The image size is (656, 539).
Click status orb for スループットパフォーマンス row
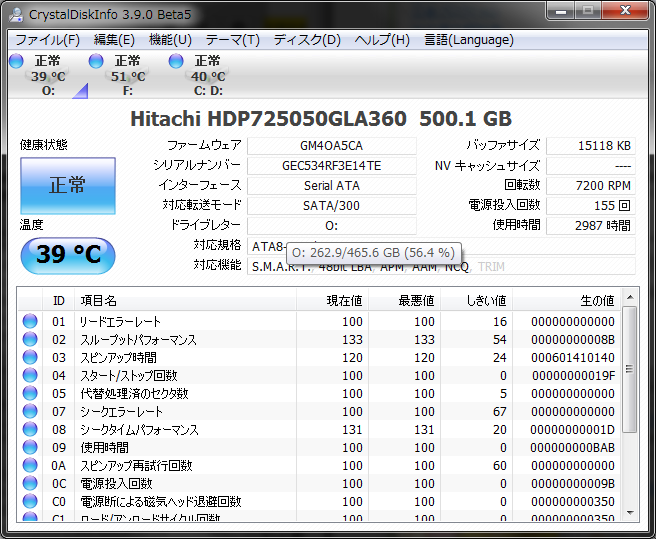30,339
